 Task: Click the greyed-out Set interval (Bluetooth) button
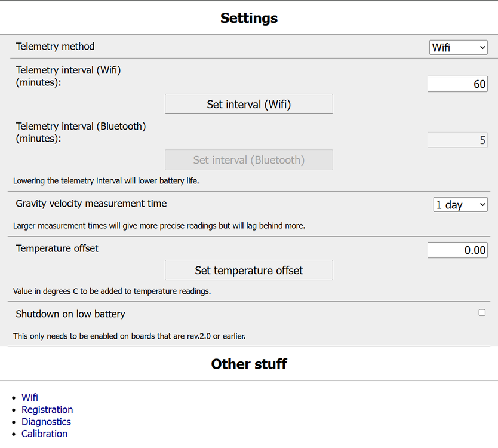pos(248,160)
